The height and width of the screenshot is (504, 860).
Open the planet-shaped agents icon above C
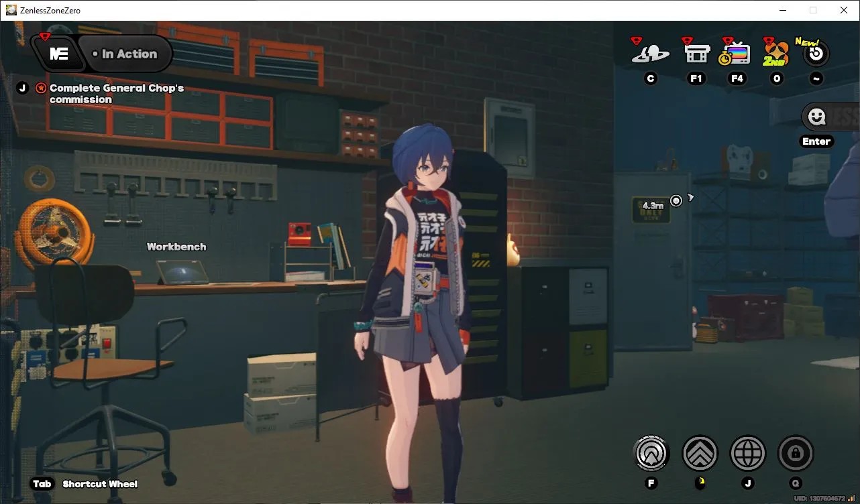(650, 53)
